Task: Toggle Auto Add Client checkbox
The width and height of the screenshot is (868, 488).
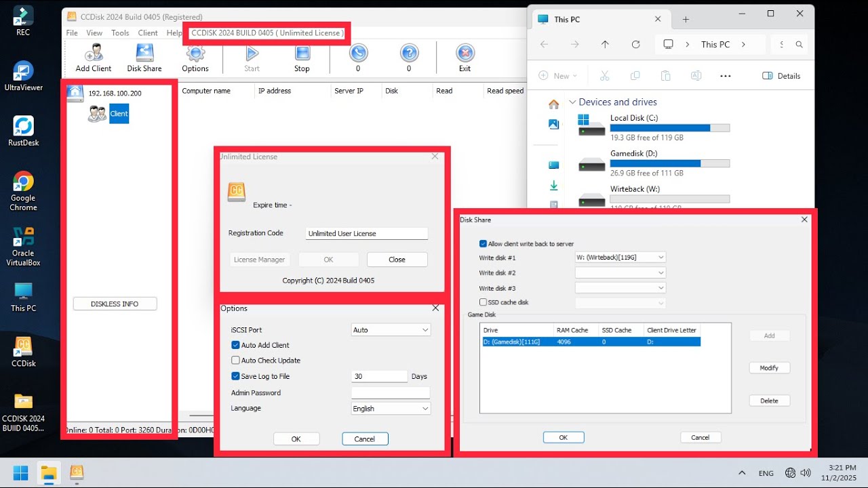Action: (x=235, y=345)
